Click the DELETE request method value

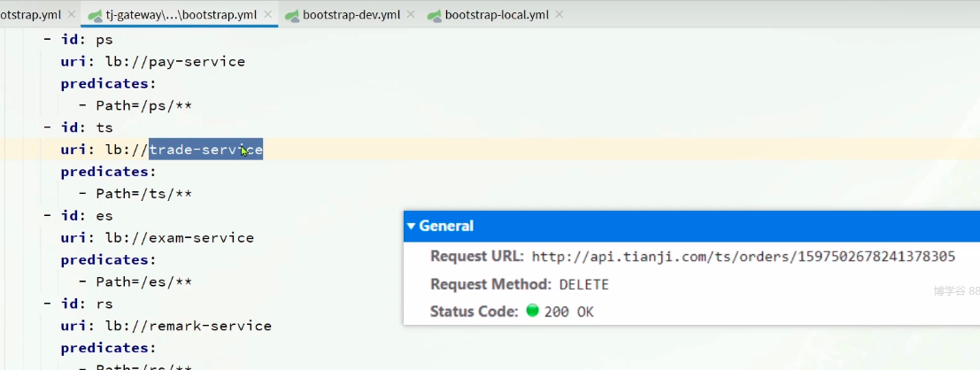point(584,284)
